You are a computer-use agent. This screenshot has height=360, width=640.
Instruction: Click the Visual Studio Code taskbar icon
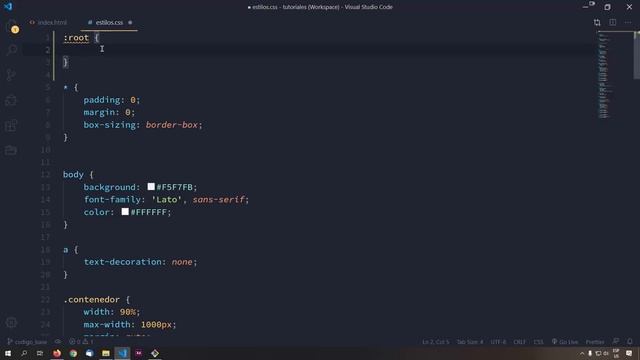click(x=122, y=353)
